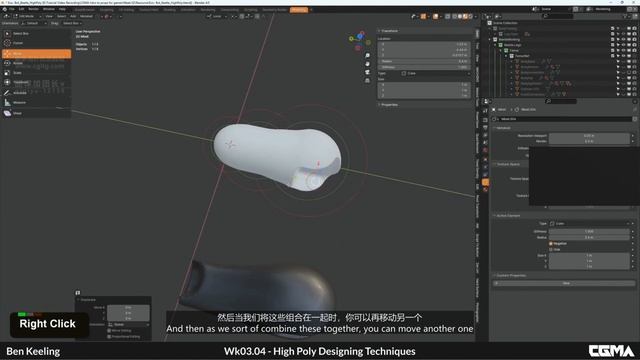Screen dimensions: 640x360
Task: Enable the Negative checkbox
Action: (551, 244)
